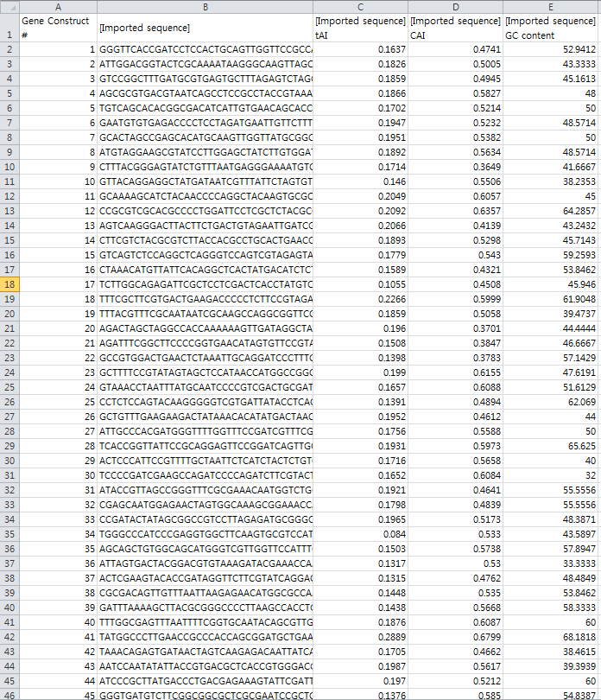Image resolution: width=601 pixels, height=700 pixels.
Task: Select sequence cell starting TGGGCCCATCCCGAGGTGGC
Action: click(206, 534)
